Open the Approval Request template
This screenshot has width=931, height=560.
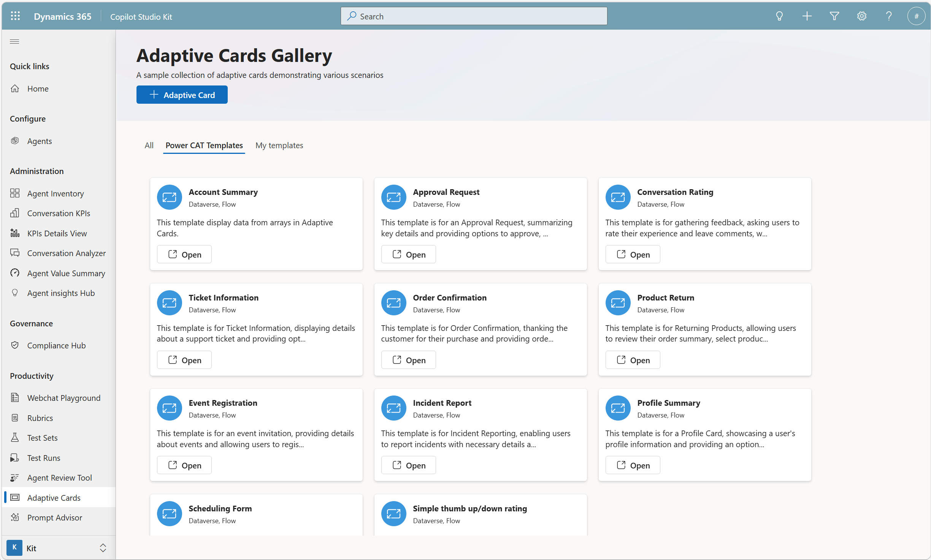(408, 255)
